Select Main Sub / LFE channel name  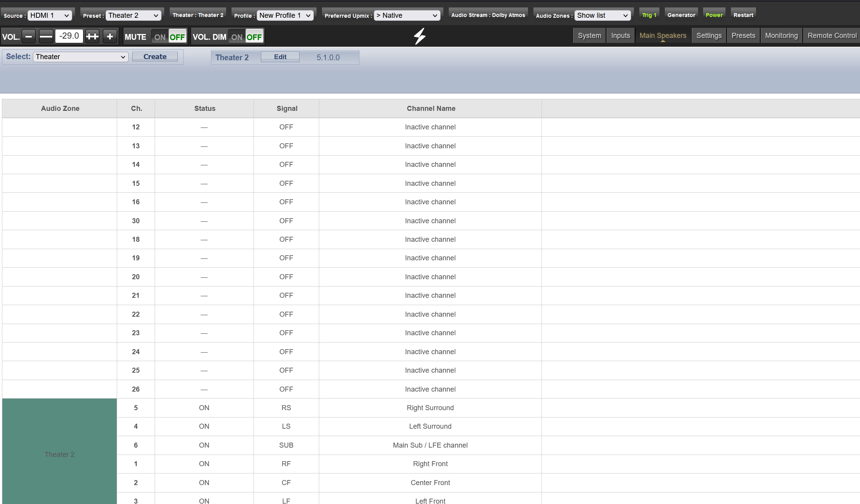point(430,445)
